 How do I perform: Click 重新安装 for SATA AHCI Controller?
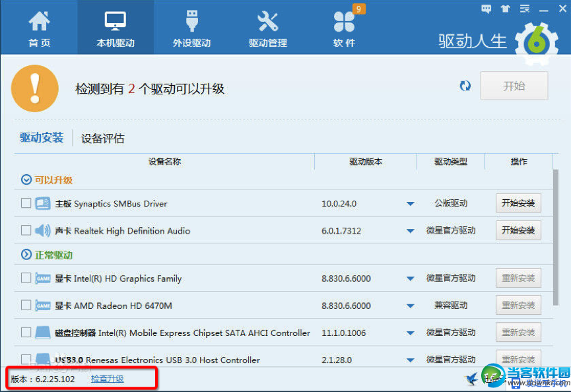tap(518, 332)
